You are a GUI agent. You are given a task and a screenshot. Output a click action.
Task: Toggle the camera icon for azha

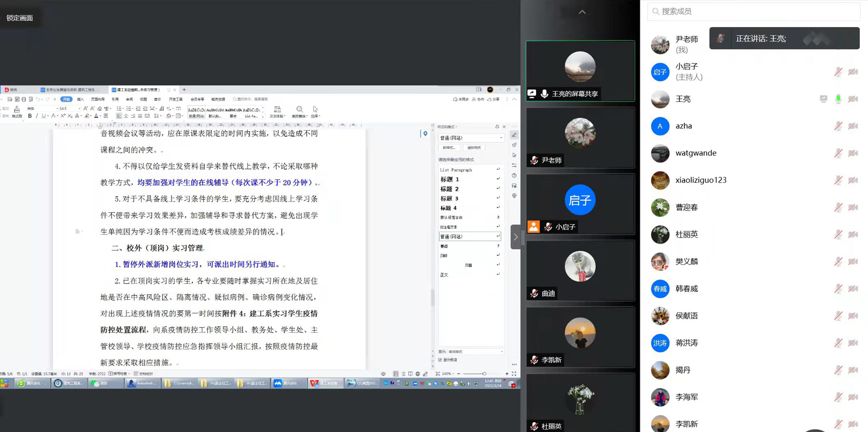[x=853, y=126]
